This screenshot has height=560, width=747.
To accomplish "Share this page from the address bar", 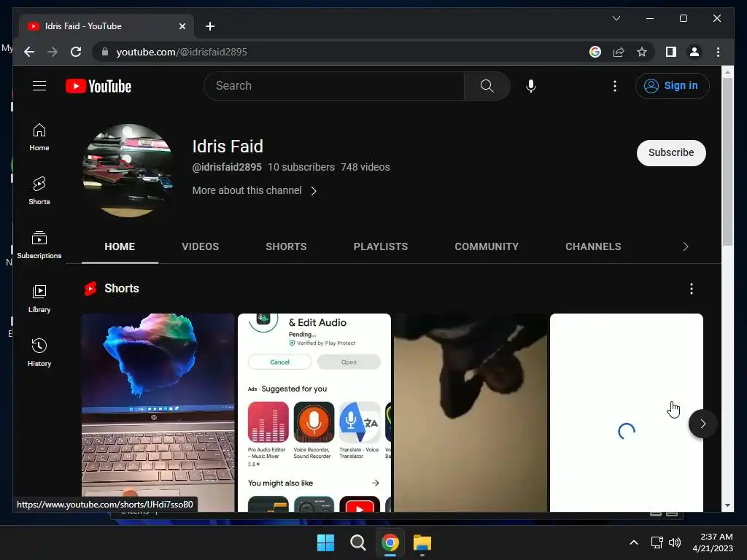I will pyautogui.click(x=619, y=52).
